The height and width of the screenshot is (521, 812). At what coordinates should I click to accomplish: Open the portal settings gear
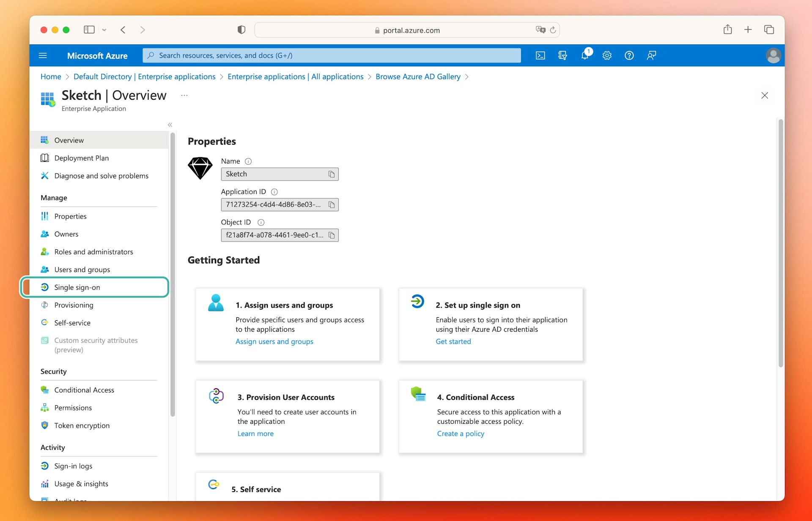click(607, 55)
